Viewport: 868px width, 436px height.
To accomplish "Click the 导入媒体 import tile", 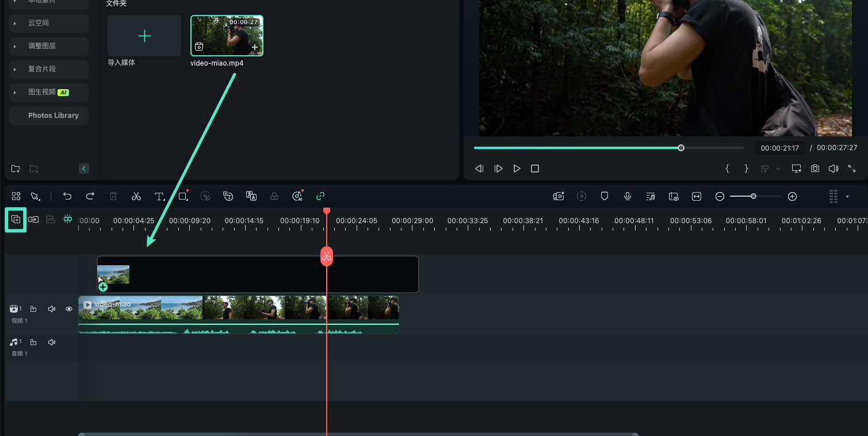I will pos(144,36).
